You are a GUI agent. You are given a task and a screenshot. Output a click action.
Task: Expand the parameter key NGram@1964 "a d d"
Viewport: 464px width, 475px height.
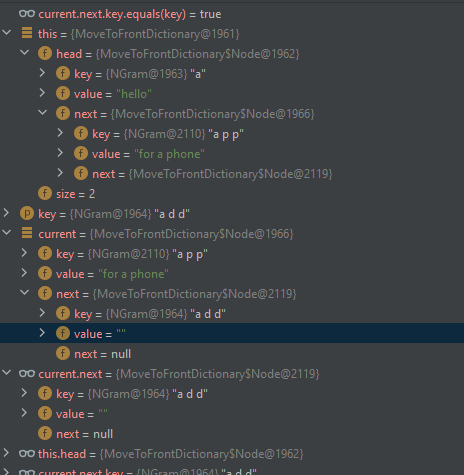pos(6,213)
